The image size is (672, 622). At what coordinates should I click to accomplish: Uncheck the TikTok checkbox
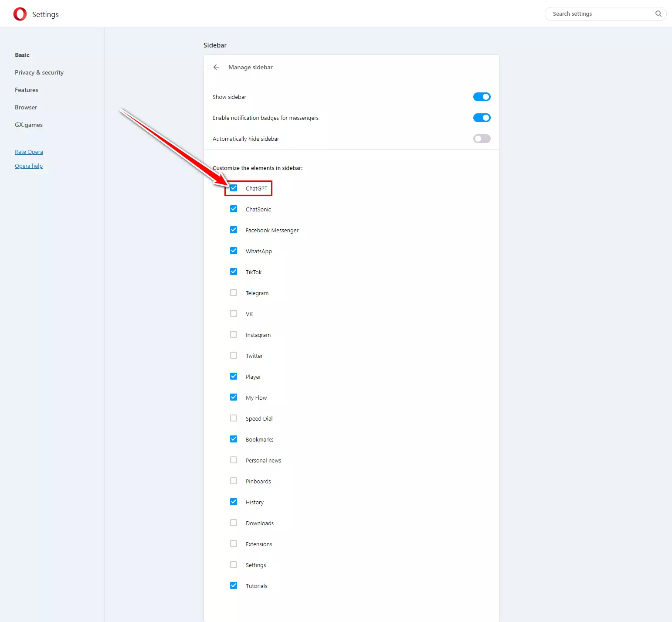[x=234, y=272]
